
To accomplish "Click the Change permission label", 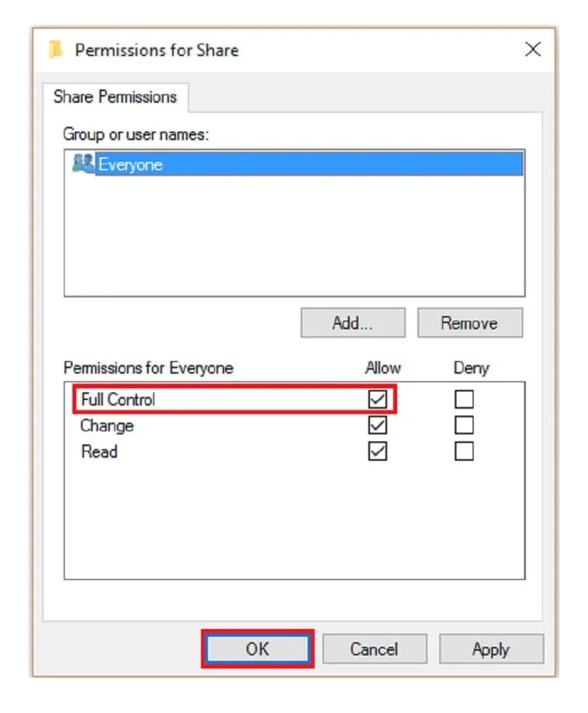I will pyautogui.click(x=107, y=426).
